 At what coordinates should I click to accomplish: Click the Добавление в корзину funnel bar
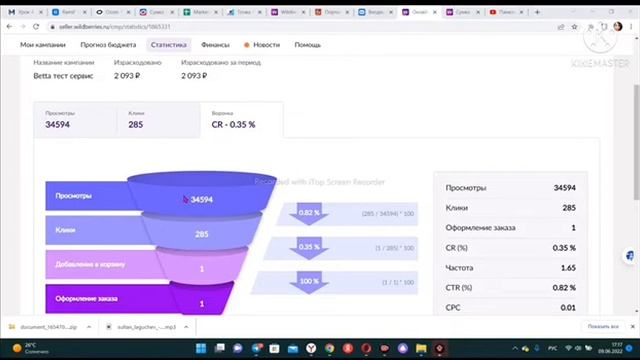point(102,264)
